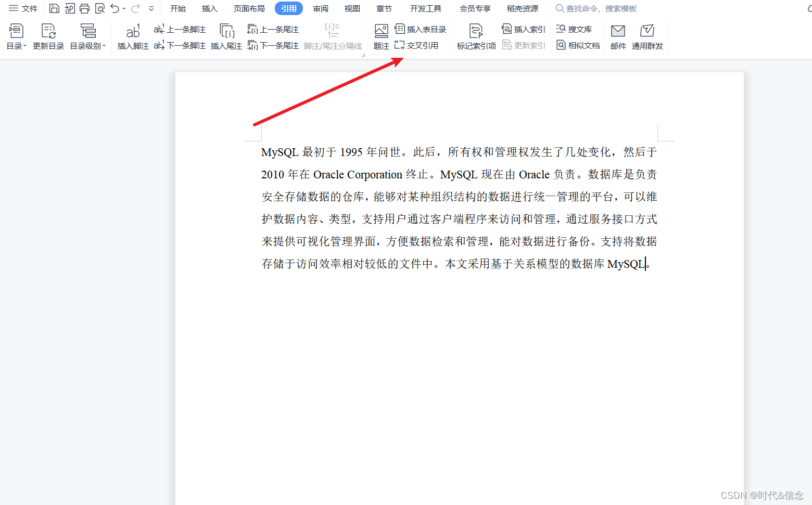Select the 引用 tab
This screenshot has height=505, width=812.
coord(288,8)
